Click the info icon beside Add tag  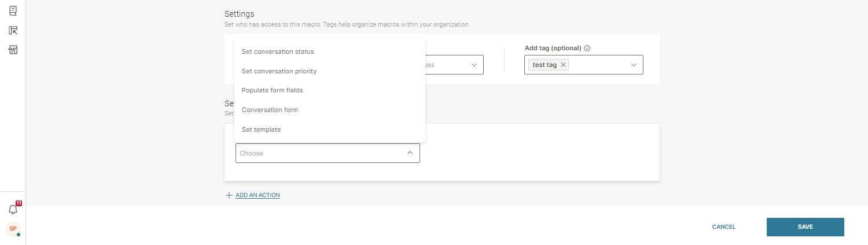587,49
